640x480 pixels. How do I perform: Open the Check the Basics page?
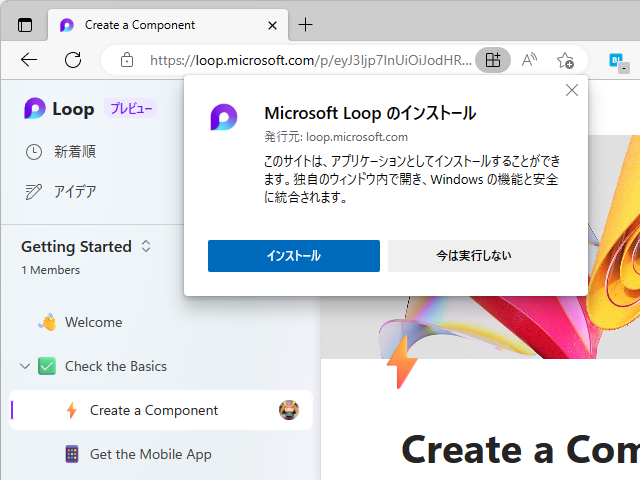click(x=116, y=366)
